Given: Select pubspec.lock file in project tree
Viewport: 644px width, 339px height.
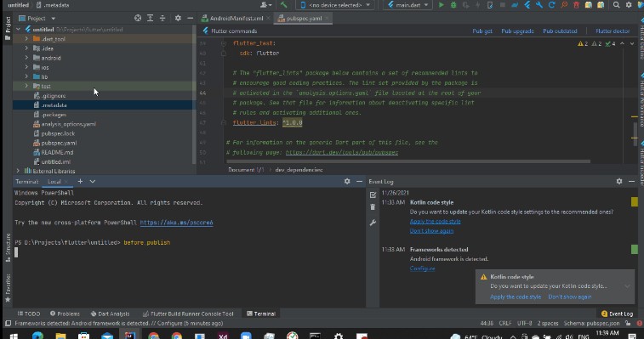Looking at the screenshot, I should tap(58, 133).
